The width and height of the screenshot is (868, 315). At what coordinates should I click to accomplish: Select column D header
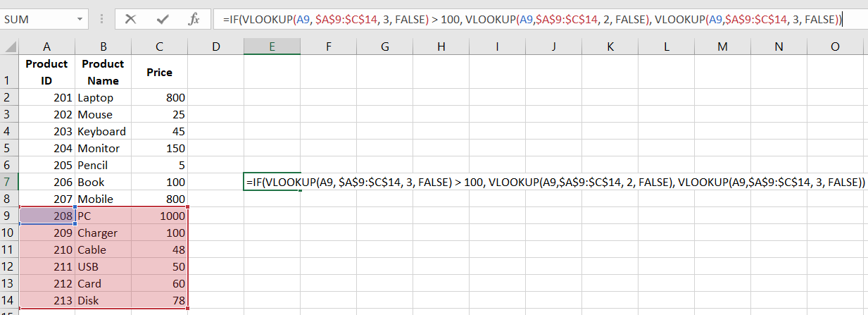[x=215, y=47]
